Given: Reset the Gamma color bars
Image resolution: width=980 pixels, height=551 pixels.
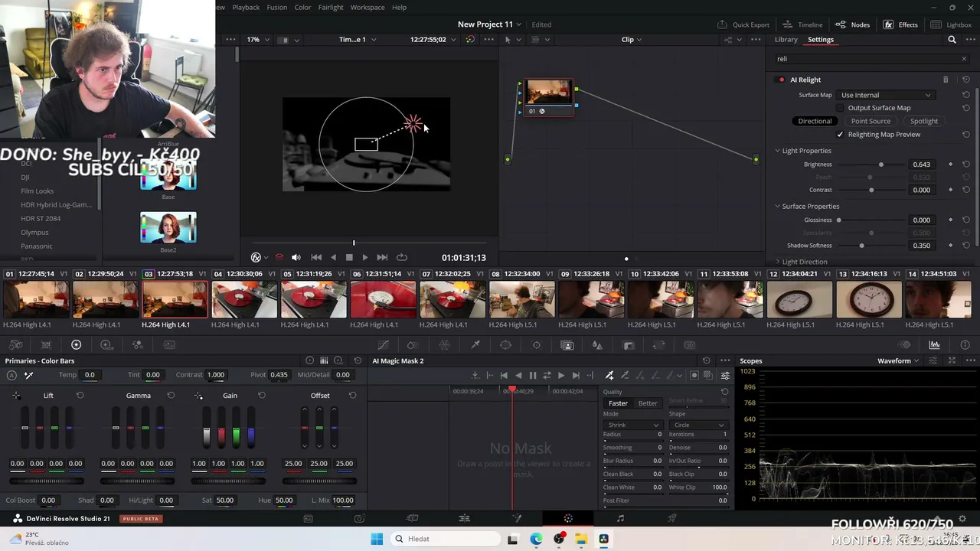Looking at the screenshot, I should point(171,396).
